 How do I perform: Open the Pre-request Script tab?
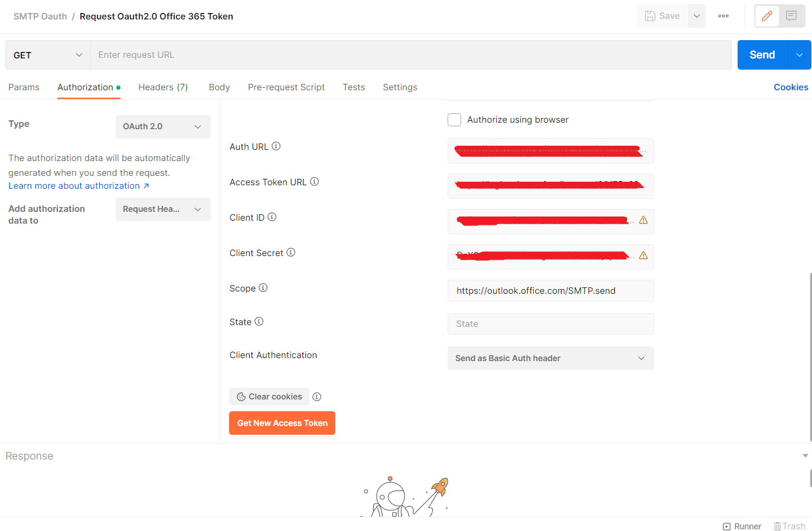[x=286, y=87]
